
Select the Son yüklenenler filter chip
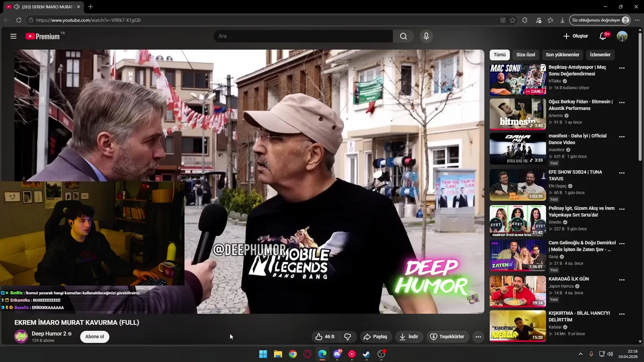point(562,55)
